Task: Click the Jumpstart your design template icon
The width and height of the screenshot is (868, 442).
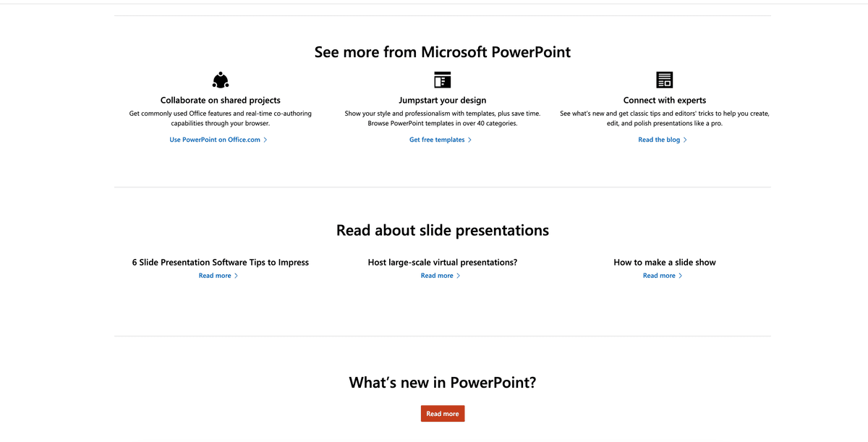Action: click(x=442, y=80)
